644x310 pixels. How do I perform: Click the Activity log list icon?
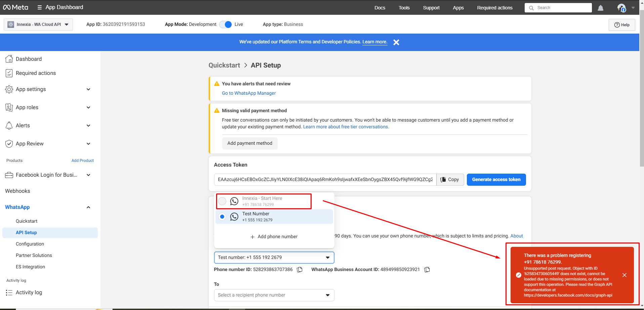pyautogui.click(x=9, y=293)
